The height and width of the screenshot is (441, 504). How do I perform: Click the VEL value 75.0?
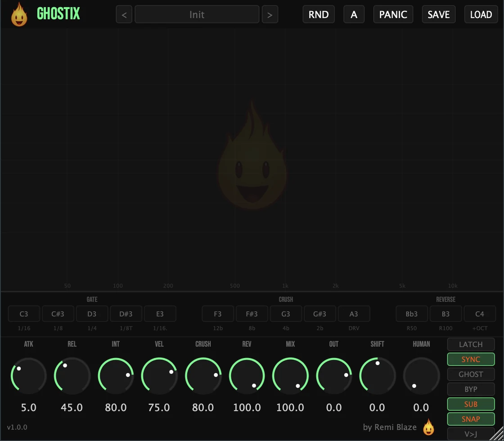[x=159, y=408]
